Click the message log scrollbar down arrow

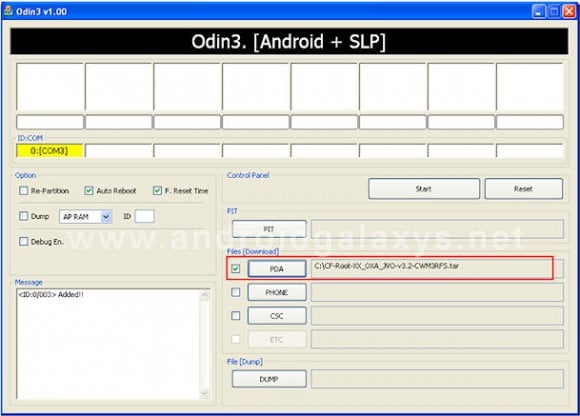click(204, 394)
